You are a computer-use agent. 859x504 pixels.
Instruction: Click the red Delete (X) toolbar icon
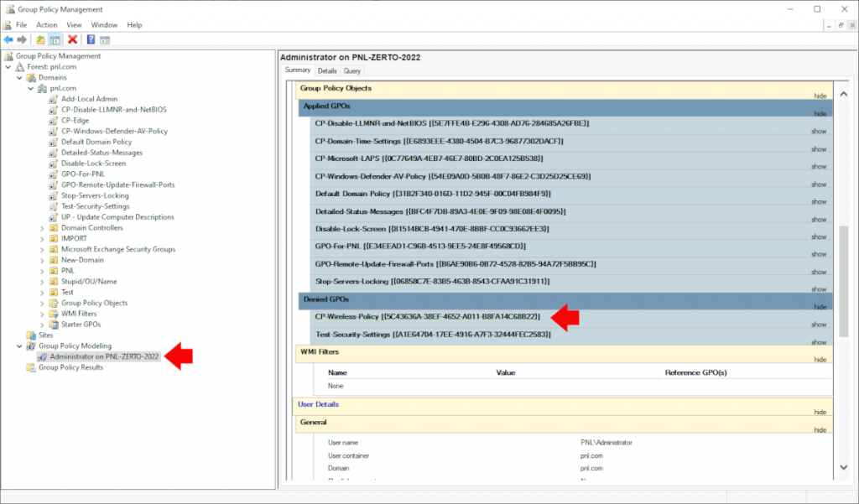tap(73, 39)
